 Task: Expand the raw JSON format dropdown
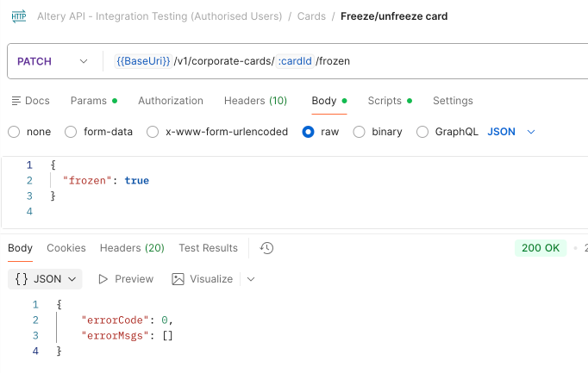coord(511,132)
